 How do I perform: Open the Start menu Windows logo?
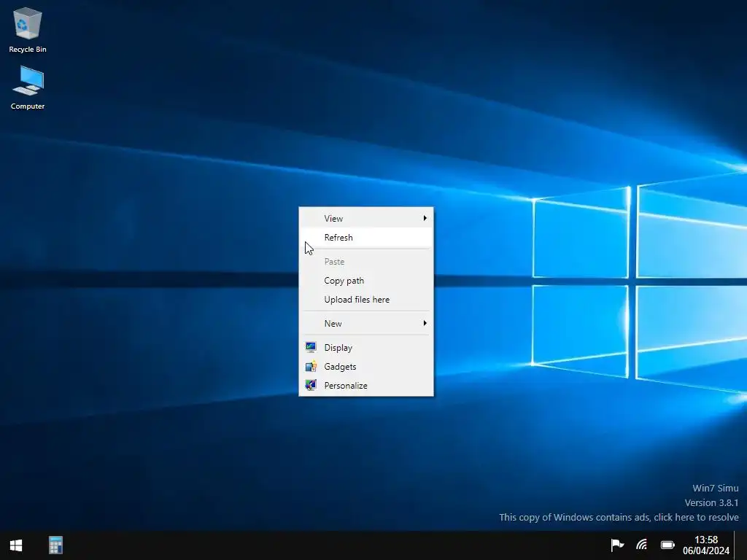16,545
